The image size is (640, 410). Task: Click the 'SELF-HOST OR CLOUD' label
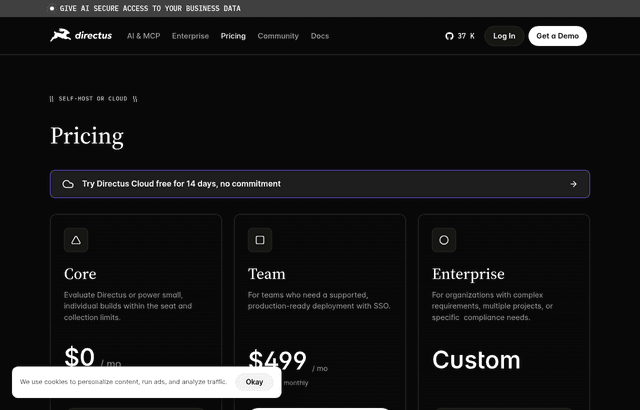pyautogui.click(x=93, y=99)
